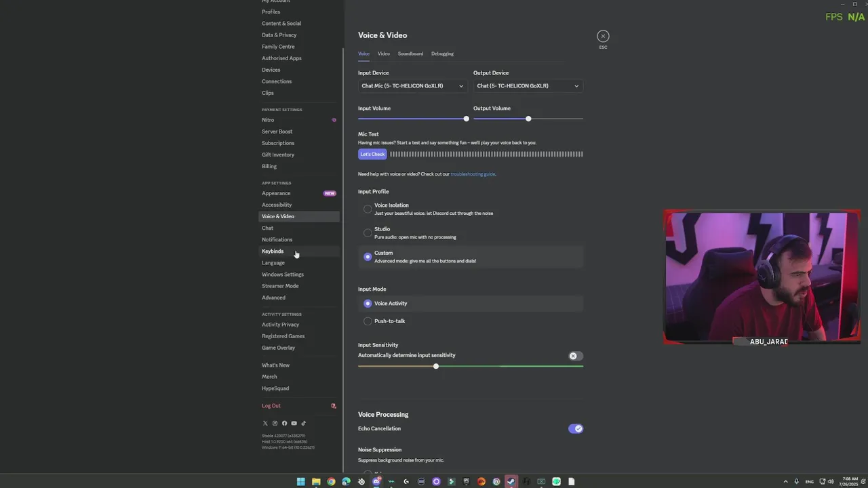868x488 pixels.
Task: Open the notification center icon
Action: pyautogui.click(x=863, y=482)
